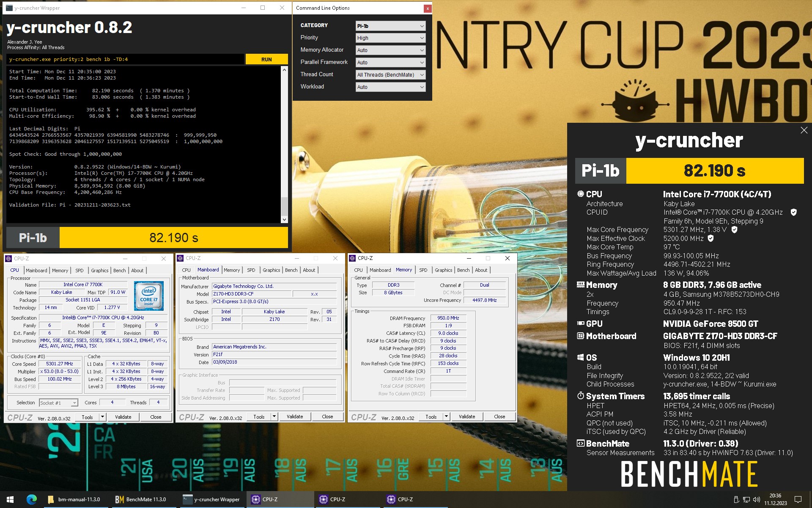The width and height of the screenshot is (812, 508).
Task: Click the CPU chip icon in BenchMate panel
Action: click(581, 194)
